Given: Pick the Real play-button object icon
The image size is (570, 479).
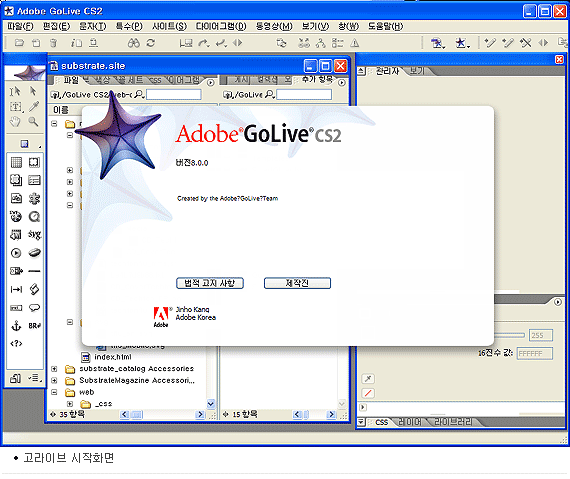Looking at the screenshot, I should click(x=16, y=253).
